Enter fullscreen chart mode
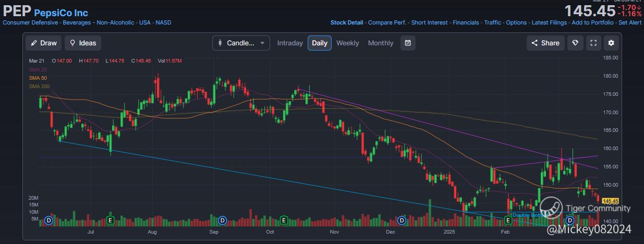Screen dimensions: 644x244 [593, 43]
